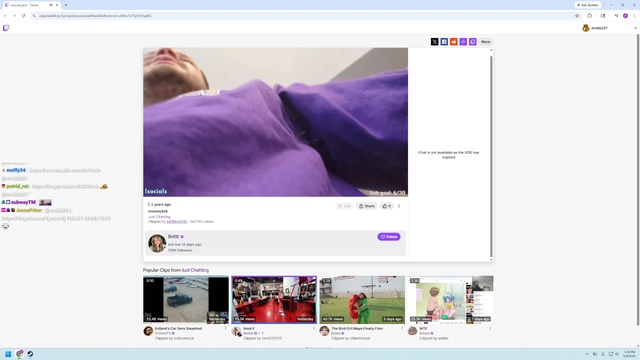Open the Just Chatting category link under clip
This screenshot has height=360, width=640.
tap(159, 217)
